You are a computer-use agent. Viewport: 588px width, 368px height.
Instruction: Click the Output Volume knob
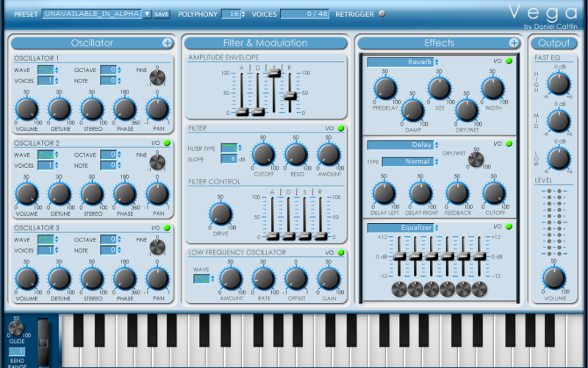tap(554, 278)
